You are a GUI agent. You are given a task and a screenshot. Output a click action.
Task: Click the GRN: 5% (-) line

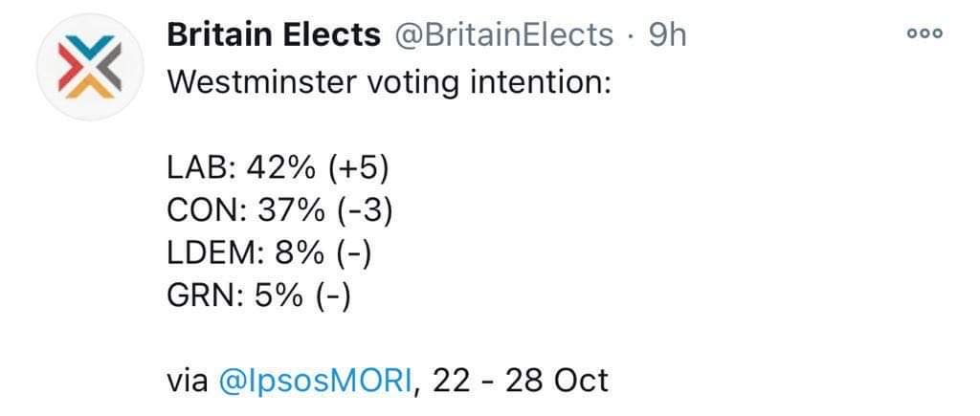tap(258, 298)
